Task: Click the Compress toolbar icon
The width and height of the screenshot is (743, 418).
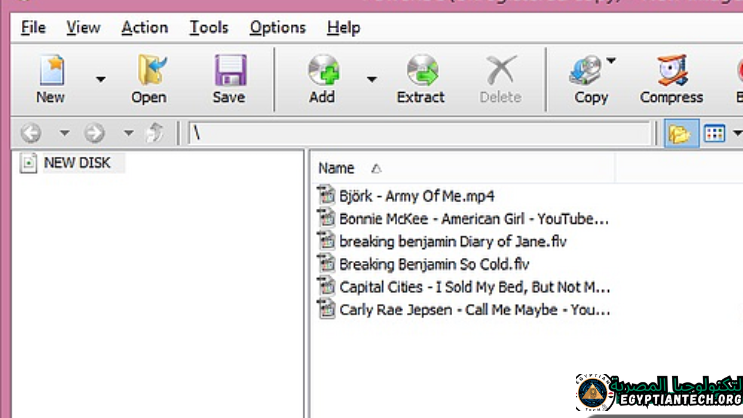Action: tap(671, 71)
